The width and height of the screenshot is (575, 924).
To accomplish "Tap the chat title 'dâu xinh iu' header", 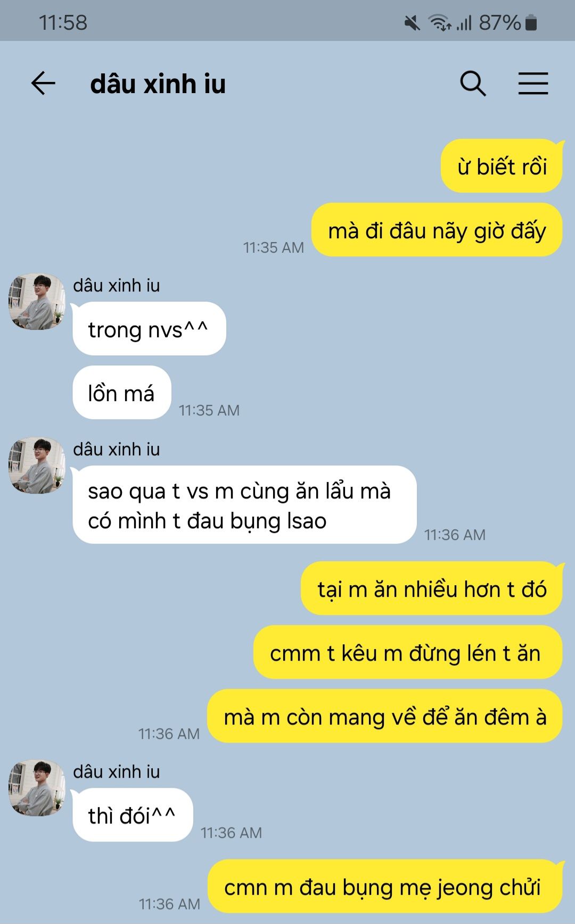I will tap(158, 84).
